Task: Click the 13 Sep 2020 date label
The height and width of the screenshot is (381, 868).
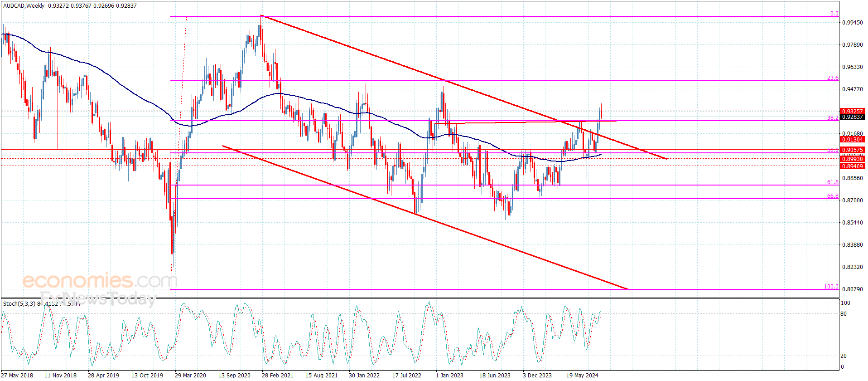Action: [x=234, y=375]
